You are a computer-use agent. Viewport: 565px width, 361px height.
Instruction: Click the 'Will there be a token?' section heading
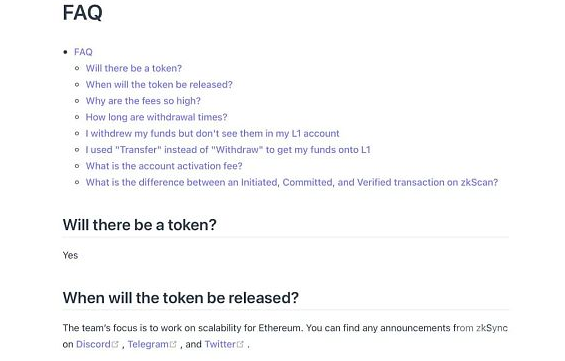click(x=139, y=225)
